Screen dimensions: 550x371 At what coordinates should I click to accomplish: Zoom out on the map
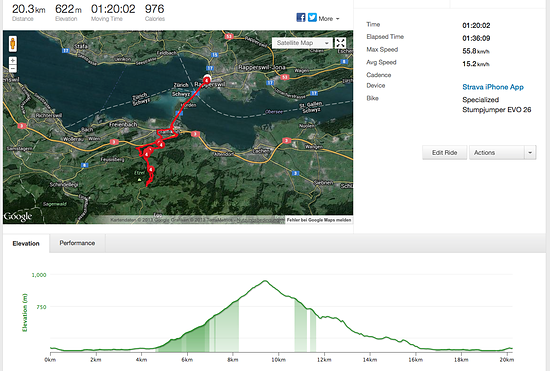click(13, 69)
